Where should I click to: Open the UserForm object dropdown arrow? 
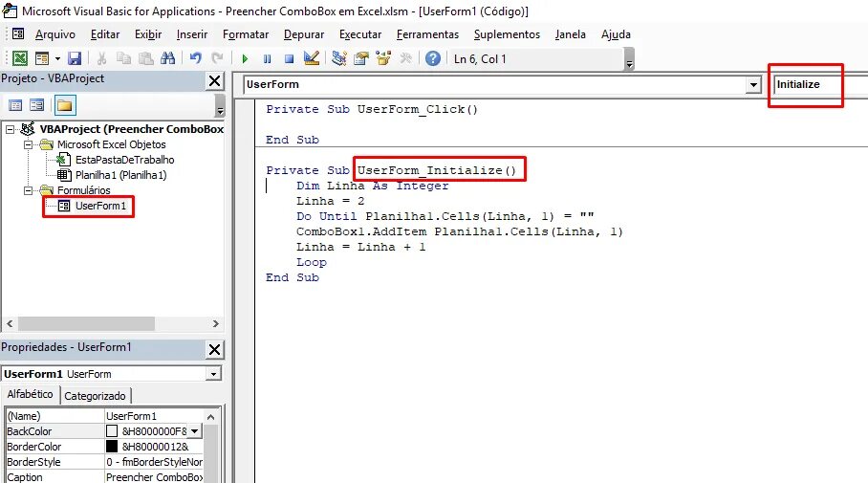753,85
